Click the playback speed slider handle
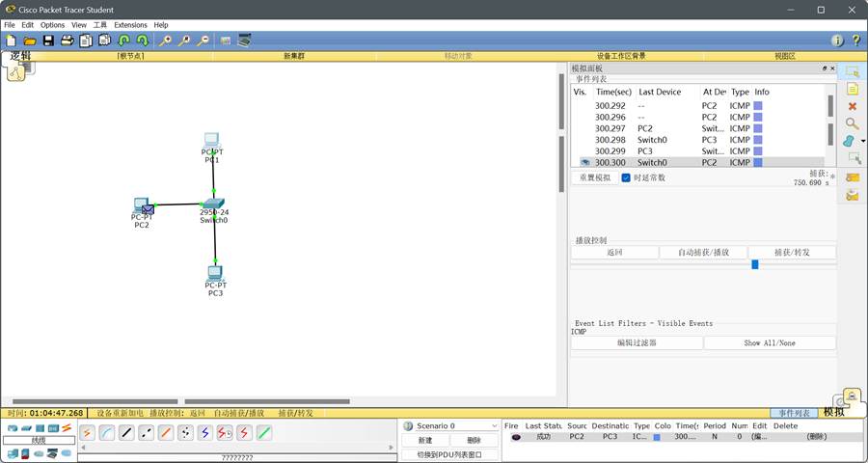The width and height of the screenshot is (868, 463). (754, 264)
